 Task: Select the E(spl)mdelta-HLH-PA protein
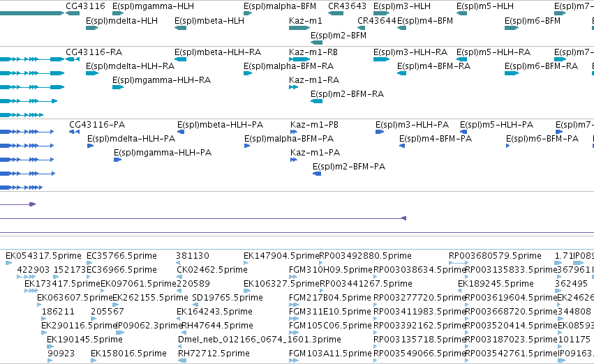coord(131,139)
